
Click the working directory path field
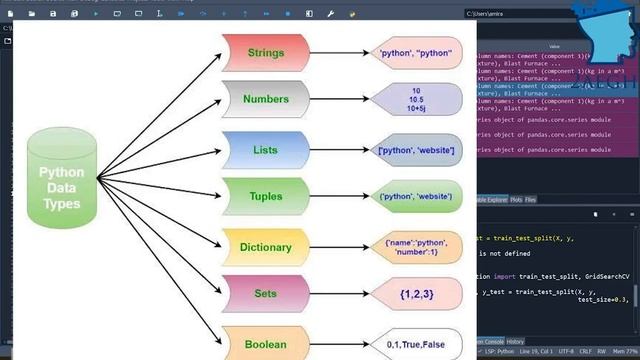pos(518,14)
